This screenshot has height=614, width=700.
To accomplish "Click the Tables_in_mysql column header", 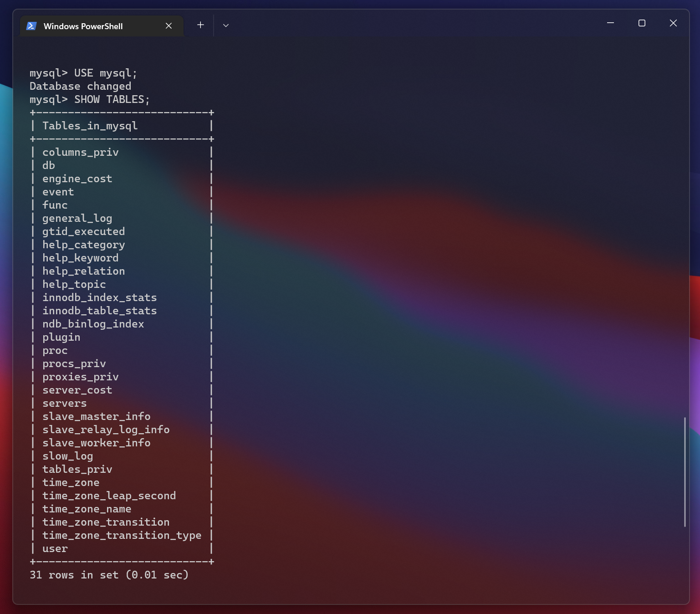I will pyautogui.click(x=90, y=126).
